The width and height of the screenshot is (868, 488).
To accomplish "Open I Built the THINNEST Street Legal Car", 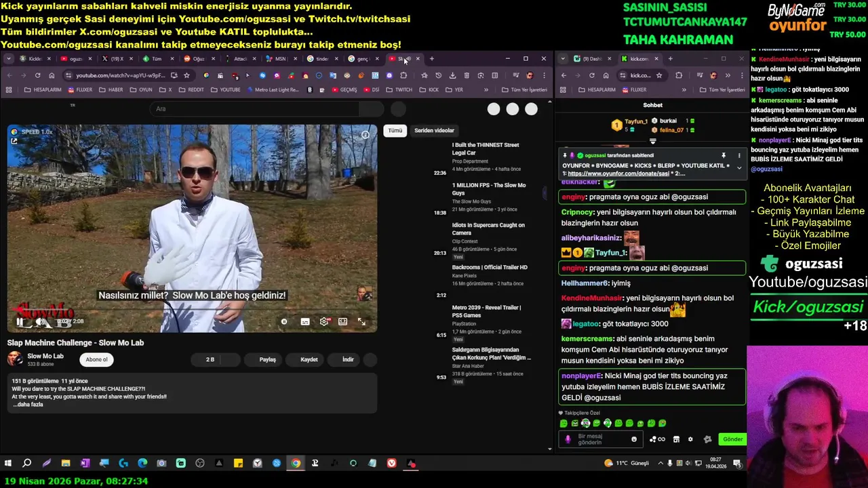I will 486,148.
